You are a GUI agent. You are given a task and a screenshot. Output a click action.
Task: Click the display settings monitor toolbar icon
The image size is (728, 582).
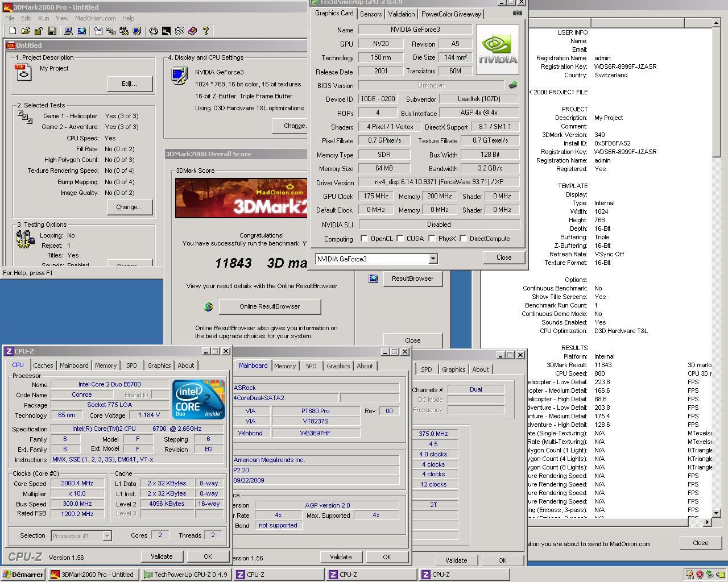(137, 31)
